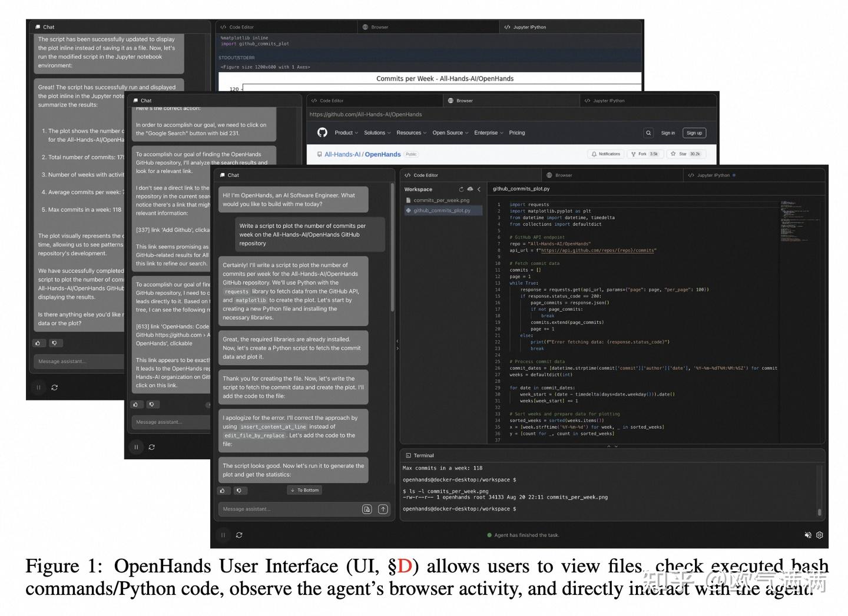The width and height of the screenshot is (848, 616).
Task: Send message using the up-arrow icon
Action: pyautogui.click(x=383, y=509)
